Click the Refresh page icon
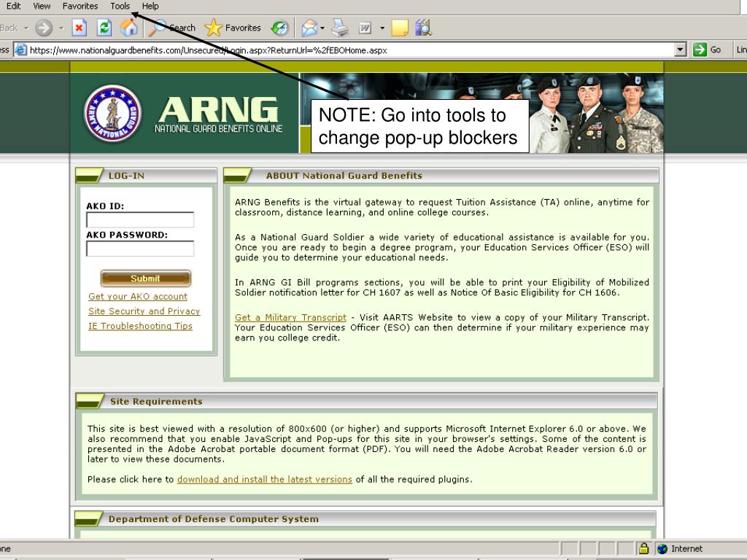This screenshot has width=747, height=560. 104,28
